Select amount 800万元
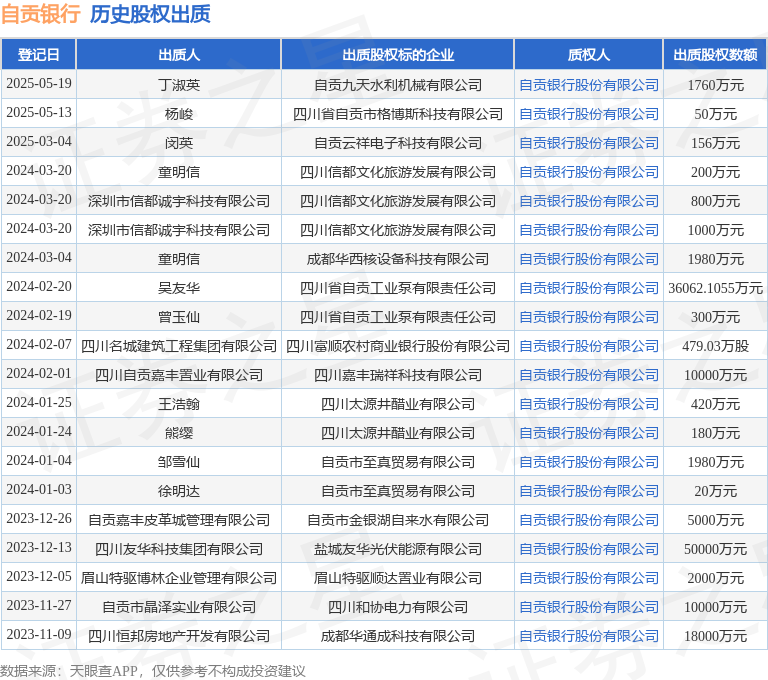The width and height of the screenshot is (768, 680). pyautogui.click(x=715, y=201)
